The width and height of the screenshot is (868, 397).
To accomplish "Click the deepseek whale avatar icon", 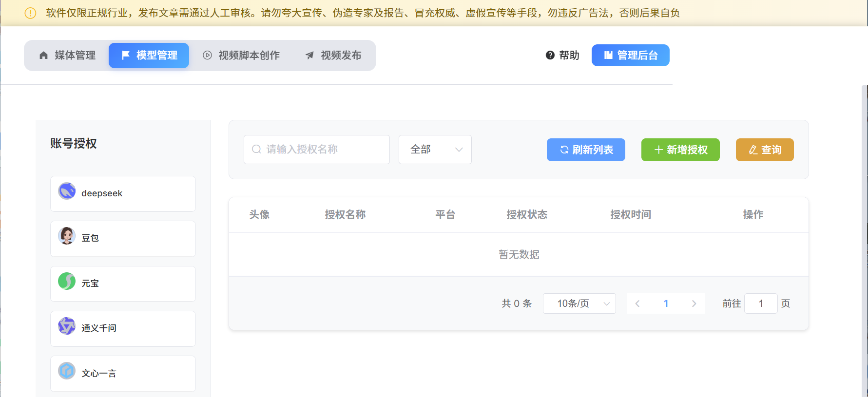I will (67, 191).
